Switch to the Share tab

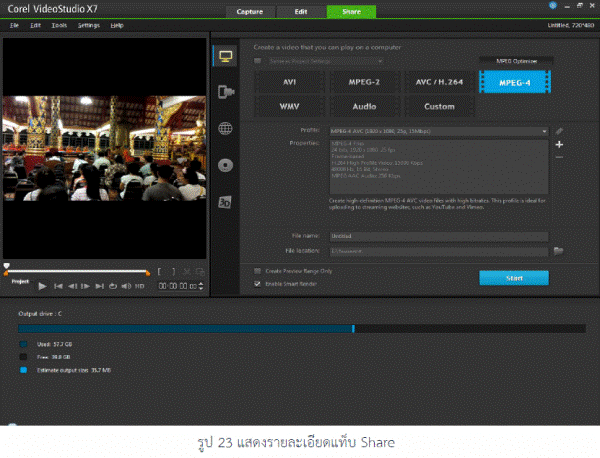click(351, 11)
